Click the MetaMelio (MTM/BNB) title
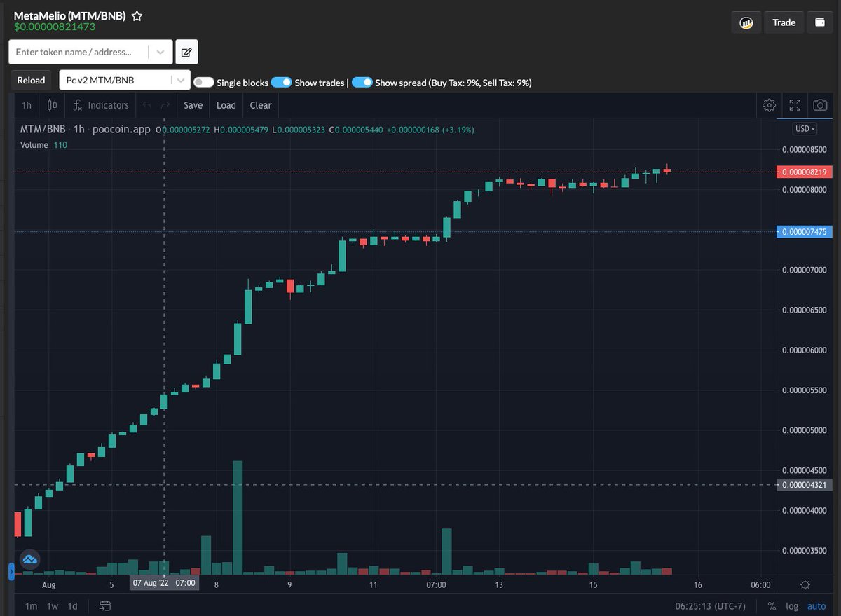Screen dimensions: 841x616 point(69,15)
